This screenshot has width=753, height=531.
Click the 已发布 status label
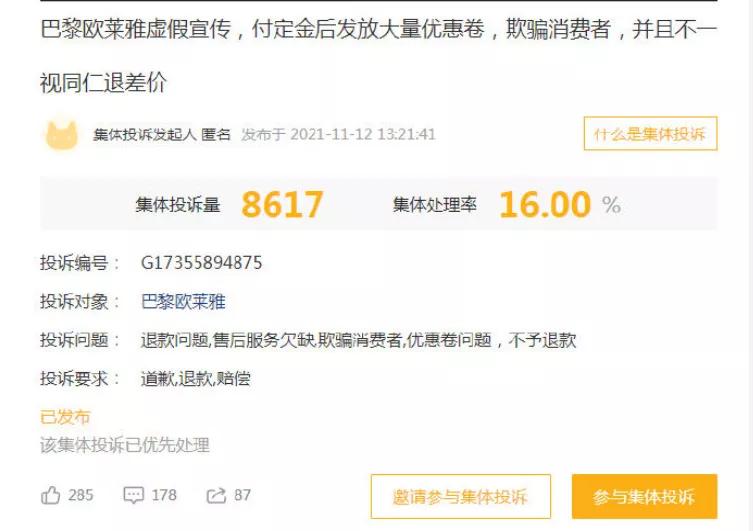coord(65,417)
